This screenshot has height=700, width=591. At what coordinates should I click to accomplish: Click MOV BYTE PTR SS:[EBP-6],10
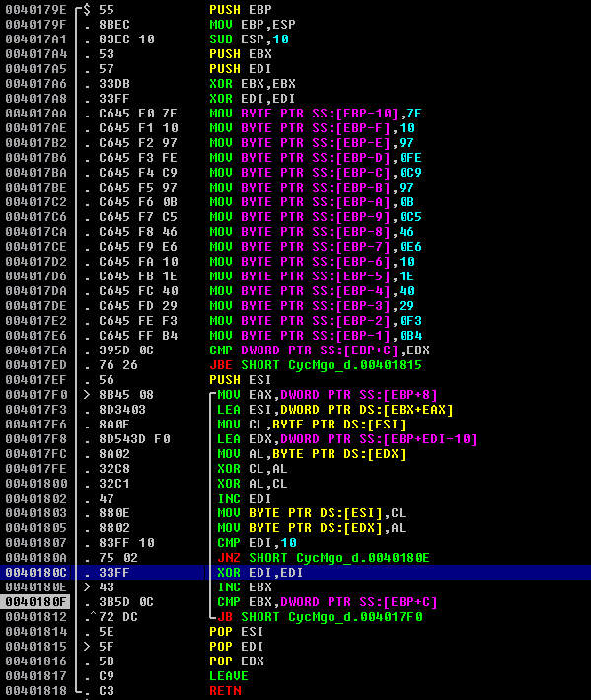[312, 262]
